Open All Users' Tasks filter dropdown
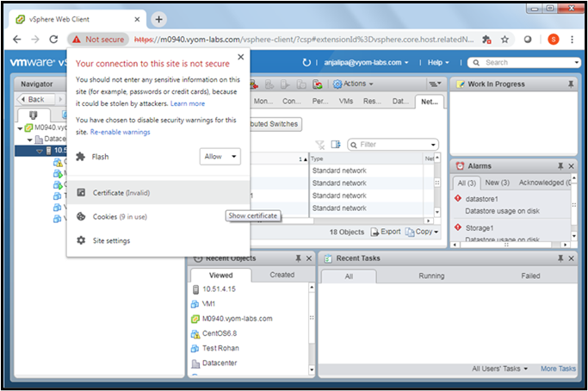Screen dimensions: 588x391 click(x=500, y=369)
